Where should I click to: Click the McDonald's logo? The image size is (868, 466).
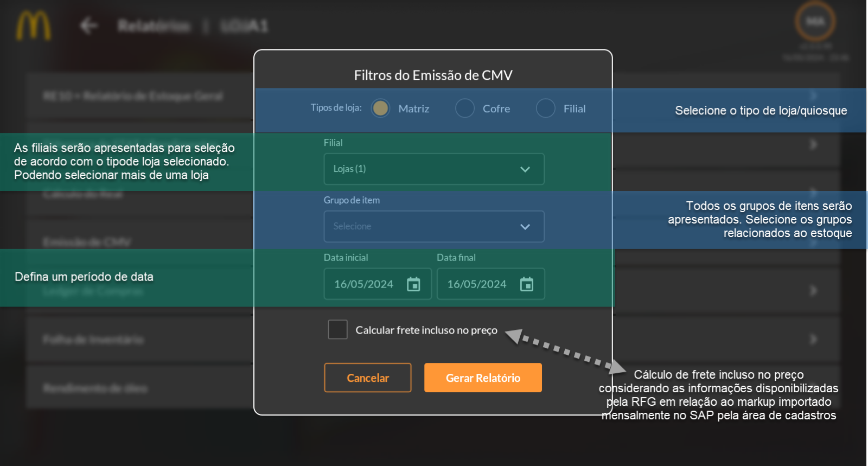coord(33,26)
